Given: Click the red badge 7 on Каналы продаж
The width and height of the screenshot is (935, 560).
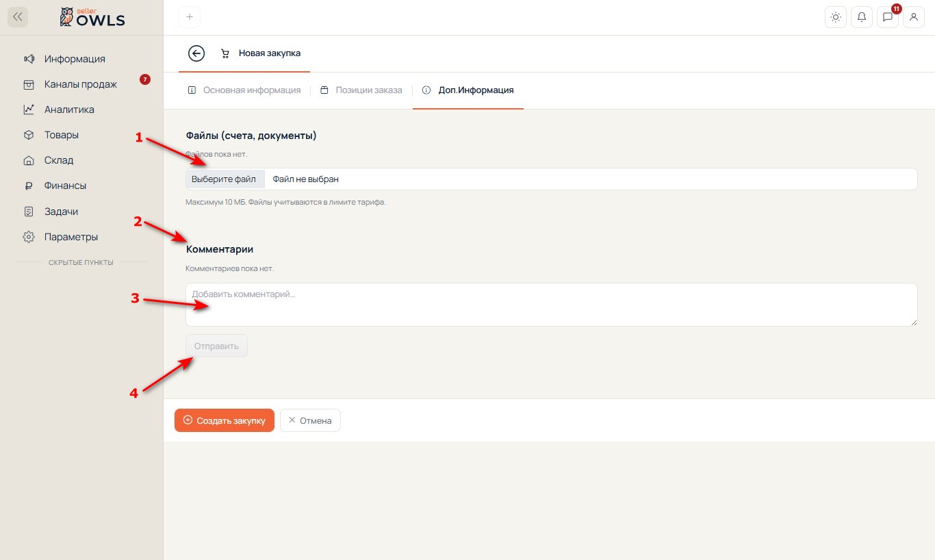Looking at the screenshot, I should point(145,79).
